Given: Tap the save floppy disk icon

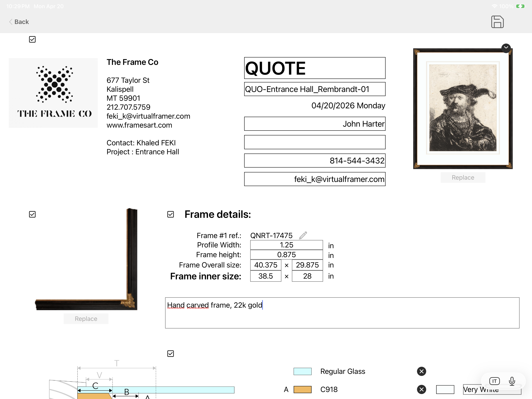Looking at the screenshot, I should pyautogui.click(x=497, y=22).
